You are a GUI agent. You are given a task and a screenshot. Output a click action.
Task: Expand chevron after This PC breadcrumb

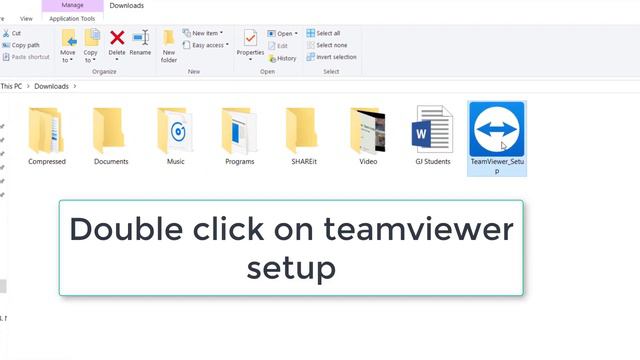pos(28,86)
